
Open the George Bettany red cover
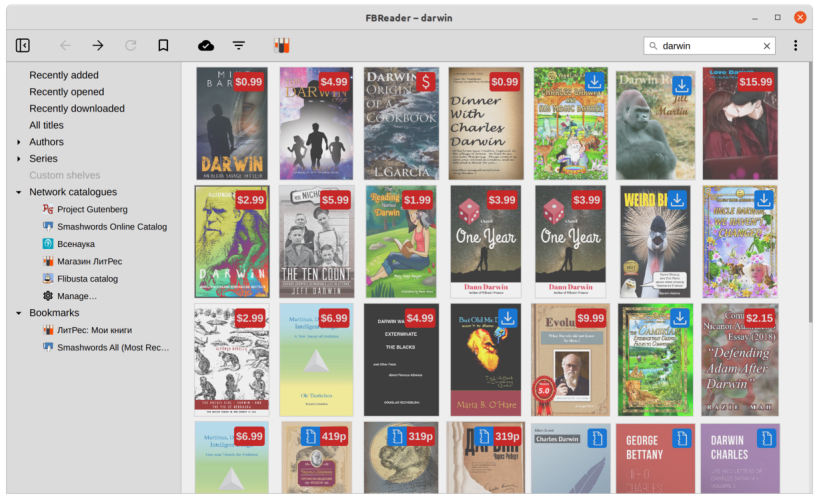[x=656, y=458]
